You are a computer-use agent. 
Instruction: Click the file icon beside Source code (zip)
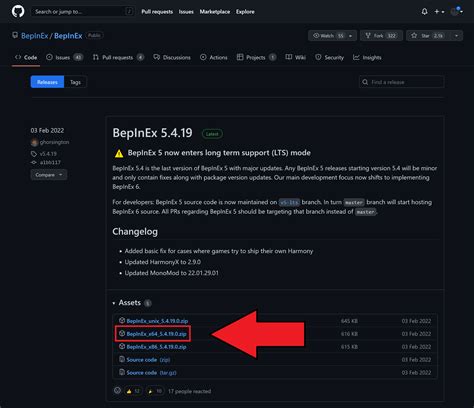pos(122,359)
